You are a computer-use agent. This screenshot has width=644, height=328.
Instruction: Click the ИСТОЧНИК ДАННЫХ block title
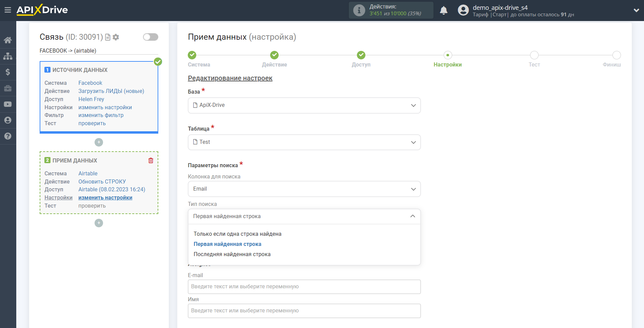pos(80,70)
